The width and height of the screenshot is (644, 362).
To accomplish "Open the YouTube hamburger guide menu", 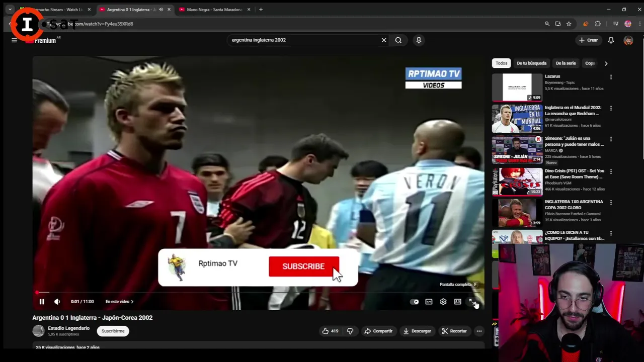I will click(14, 40).
